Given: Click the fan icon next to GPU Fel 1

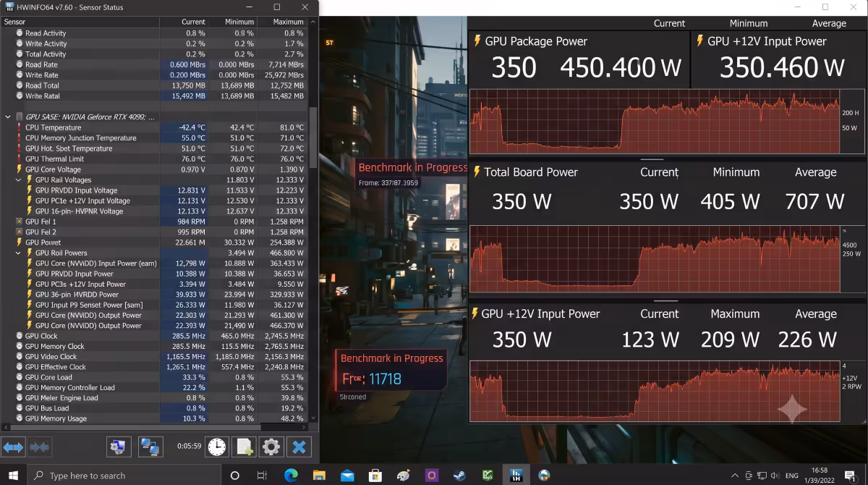Looking at the screenshot, I should tap(19, 222).
